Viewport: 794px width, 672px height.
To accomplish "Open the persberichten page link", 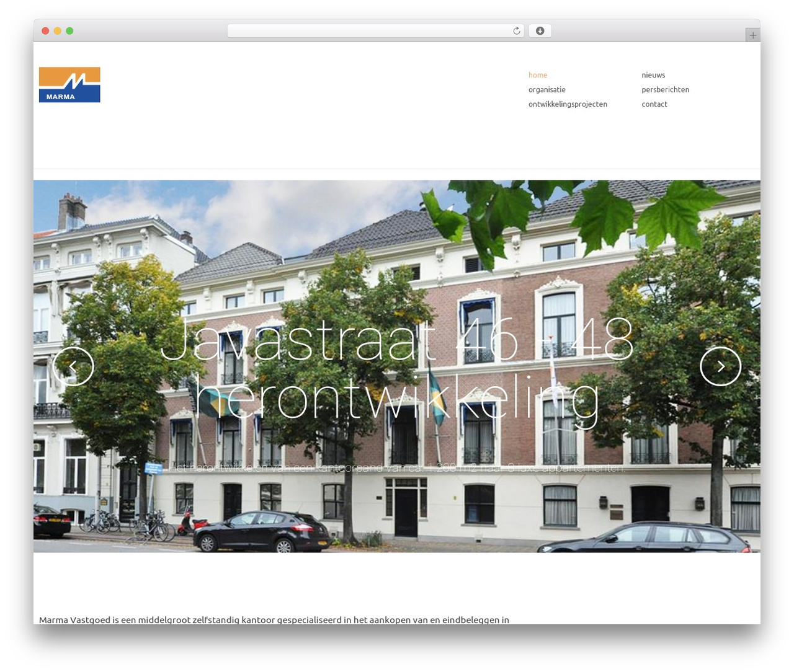I will pyautogui.click(x=666, y=90).
